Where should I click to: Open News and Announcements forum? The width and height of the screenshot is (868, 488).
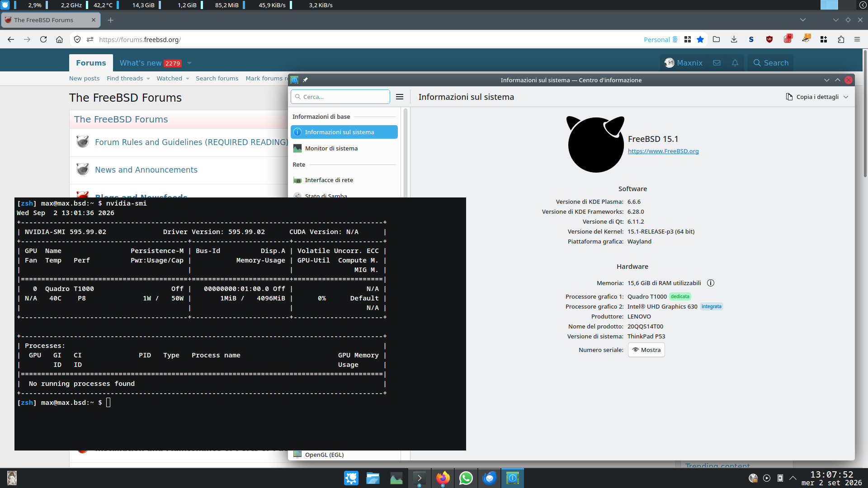[146, 170]
